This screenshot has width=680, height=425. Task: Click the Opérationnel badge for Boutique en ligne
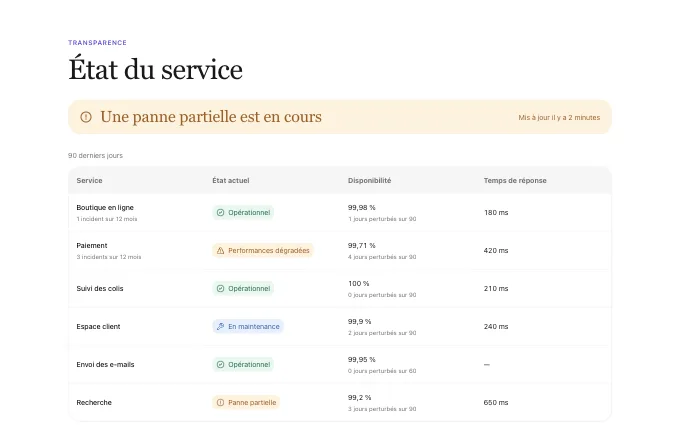pyautogui.click(x=243, y=212)
